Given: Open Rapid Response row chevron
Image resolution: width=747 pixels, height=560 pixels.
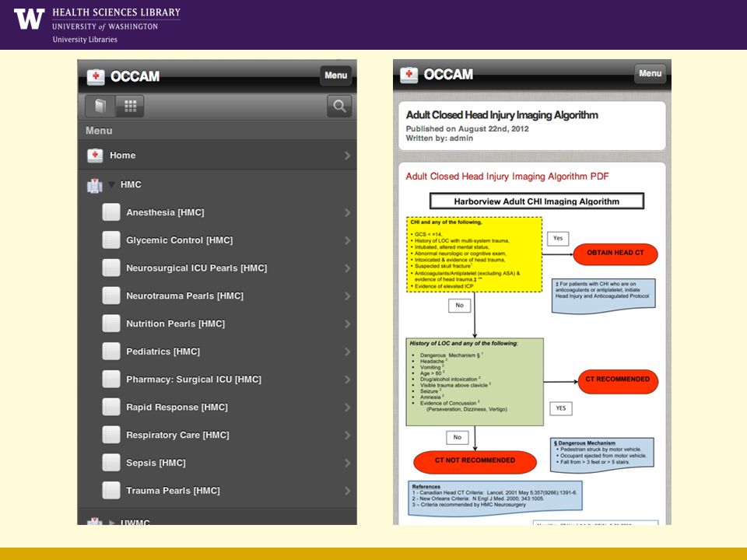Looking at the screenshot, I should [x=347, y=407].
